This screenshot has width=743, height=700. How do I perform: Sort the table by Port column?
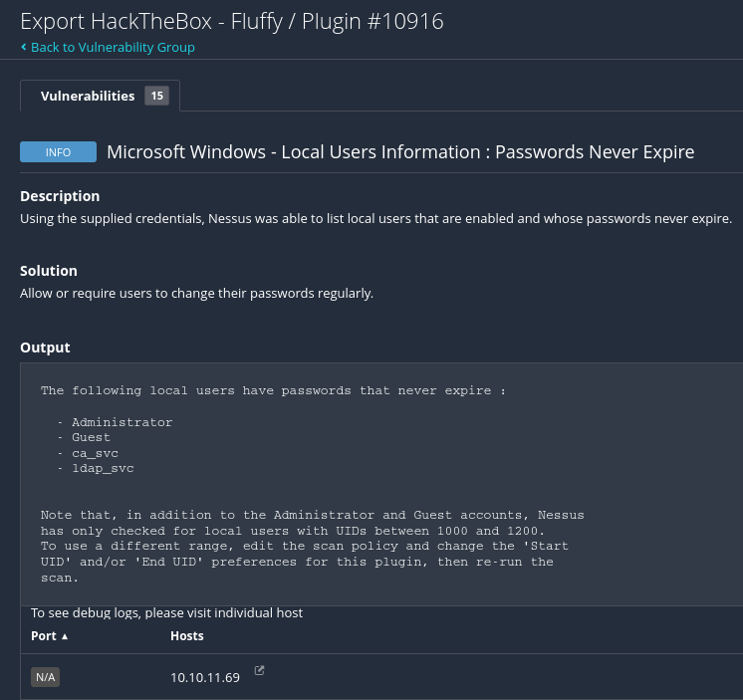pyautogui.click(x=44, y=635)
